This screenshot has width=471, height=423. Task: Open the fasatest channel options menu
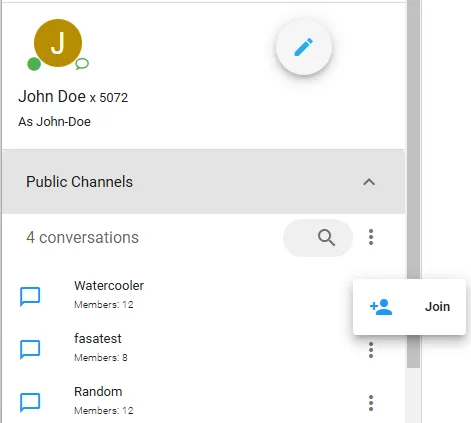tap(371, 350)
